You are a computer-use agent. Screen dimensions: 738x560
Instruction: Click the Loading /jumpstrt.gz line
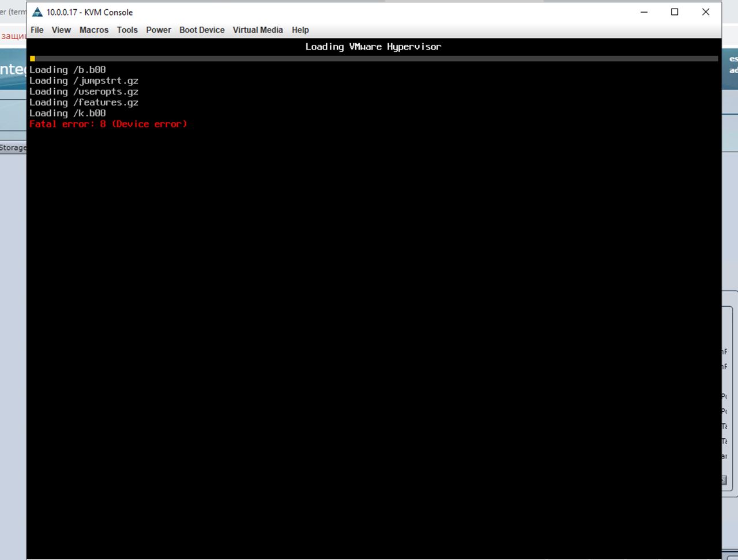tap(84, 81)
